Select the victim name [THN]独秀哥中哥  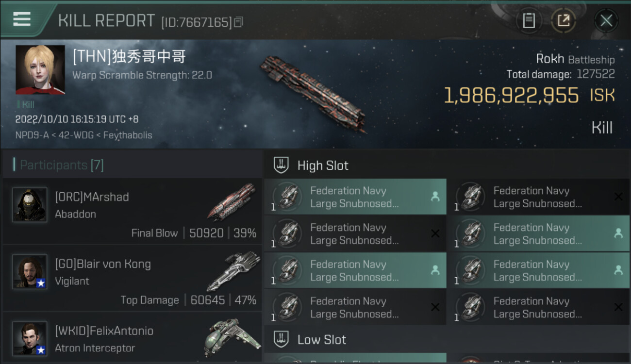coord(129,57)
